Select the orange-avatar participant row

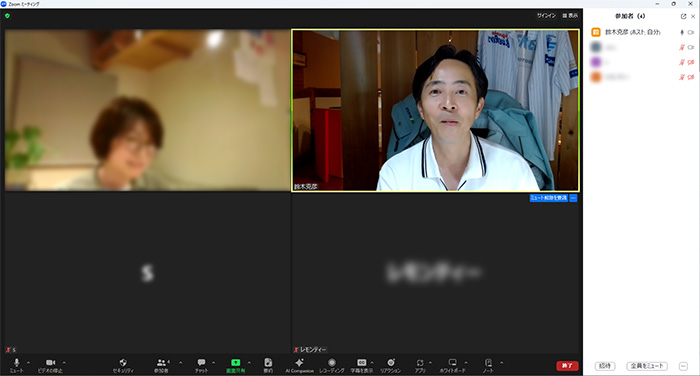coord(642,77)
